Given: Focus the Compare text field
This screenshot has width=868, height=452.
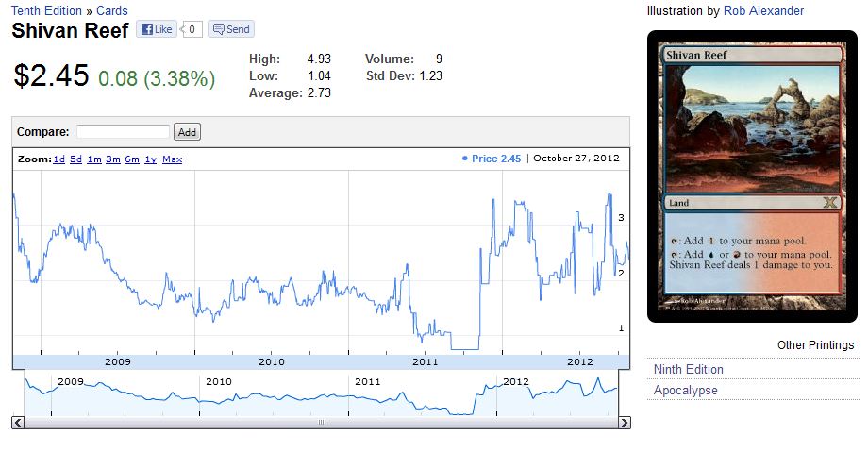Looking at the screenshot, I should (x=123, y=132).
